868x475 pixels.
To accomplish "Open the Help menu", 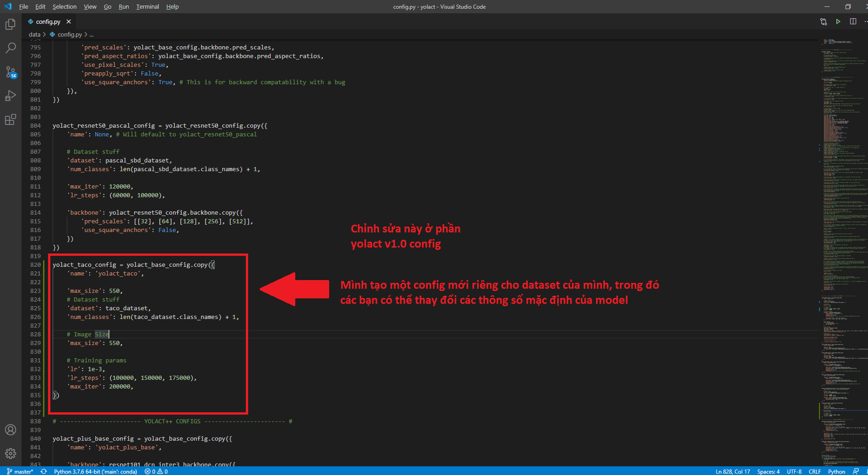I will [173, 6].
